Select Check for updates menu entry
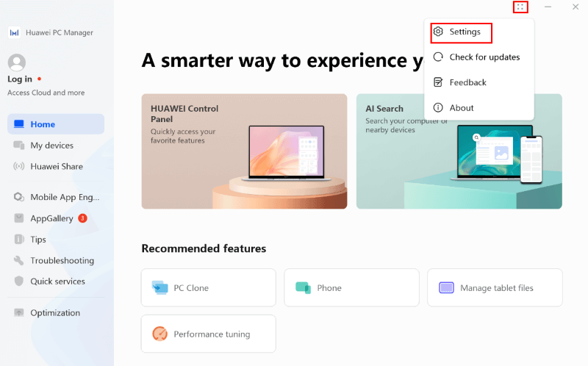The image size is (588, 366). 479,57
